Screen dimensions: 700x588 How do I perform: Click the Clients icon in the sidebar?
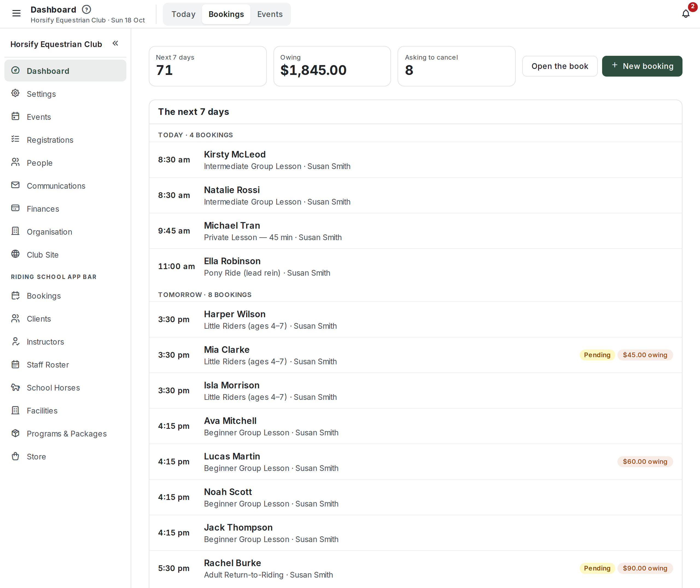pos(15,319)
